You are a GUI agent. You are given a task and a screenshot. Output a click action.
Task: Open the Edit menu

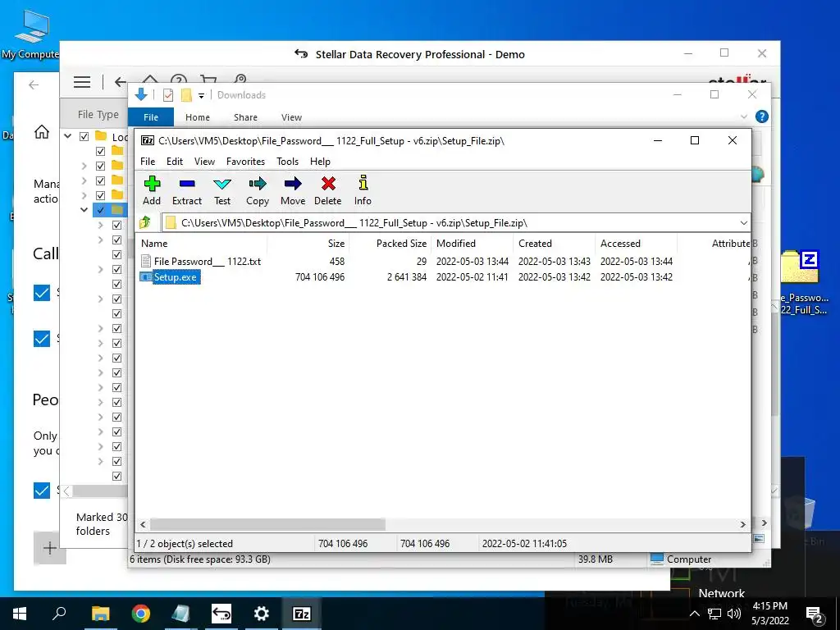175,162
